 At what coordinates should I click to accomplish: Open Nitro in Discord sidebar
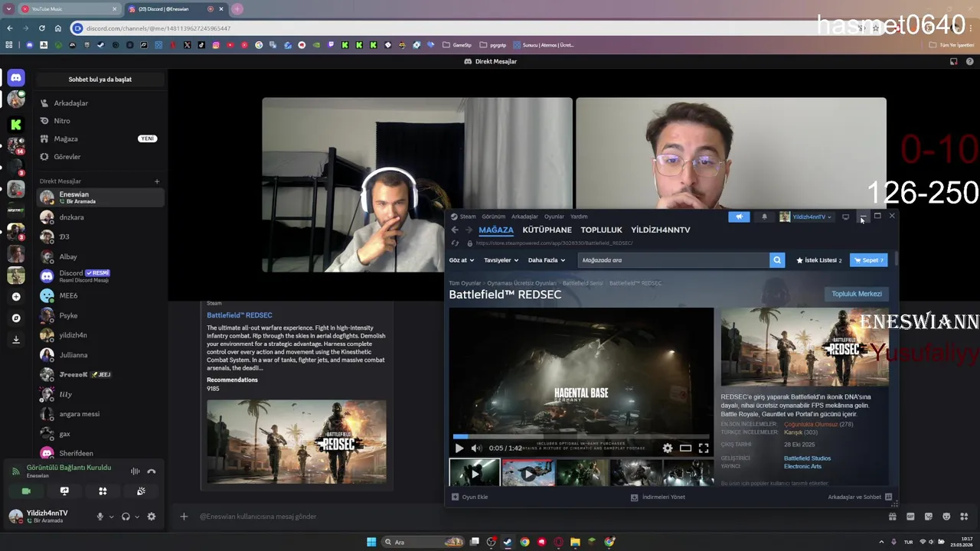click(x=100, y=121)
